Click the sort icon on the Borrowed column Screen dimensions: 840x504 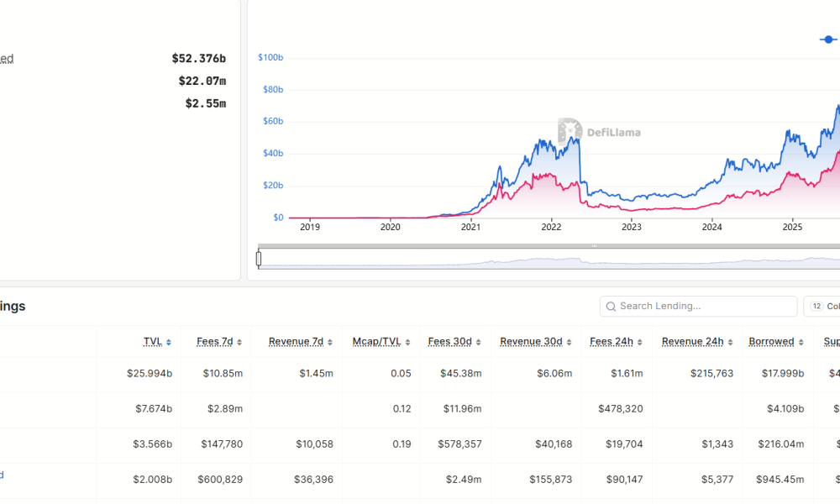point(802,341)
